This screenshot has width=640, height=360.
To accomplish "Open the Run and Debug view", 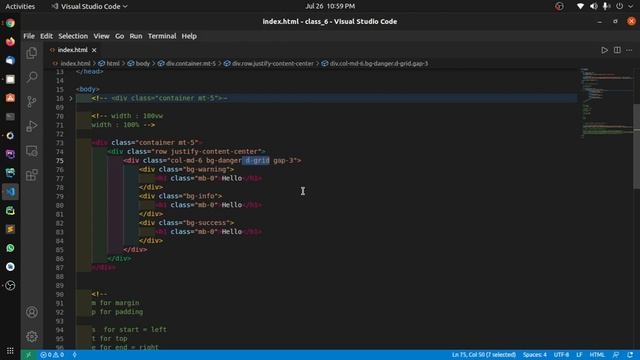I will [32, 126].
